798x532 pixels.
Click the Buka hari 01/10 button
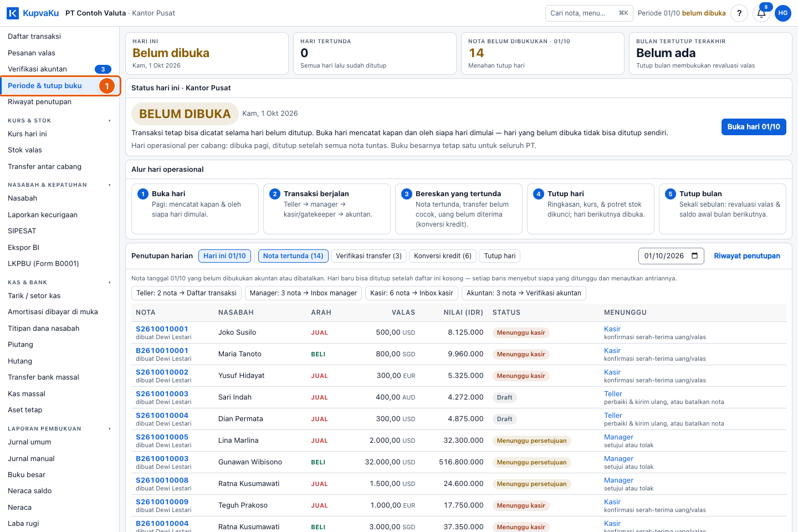tap(754, 127)
